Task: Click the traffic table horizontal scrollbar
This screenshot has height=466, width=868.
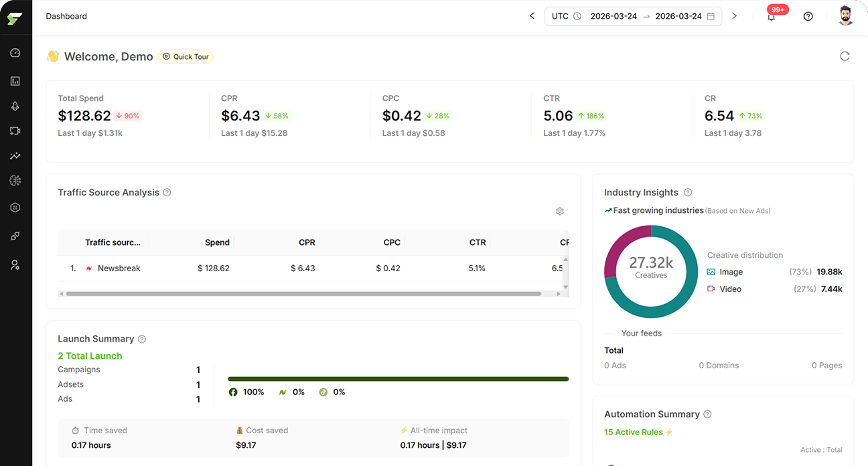Action: (x=303, y=294)
